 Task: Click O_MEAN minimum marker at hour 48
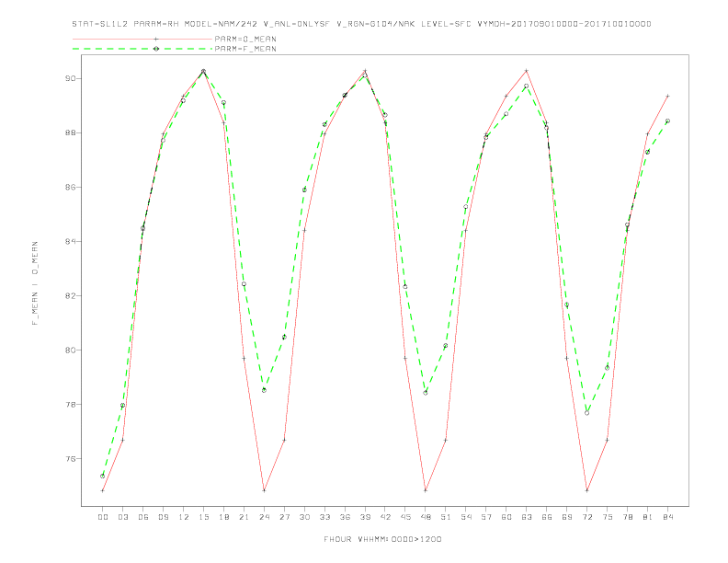tap(426, 490)
